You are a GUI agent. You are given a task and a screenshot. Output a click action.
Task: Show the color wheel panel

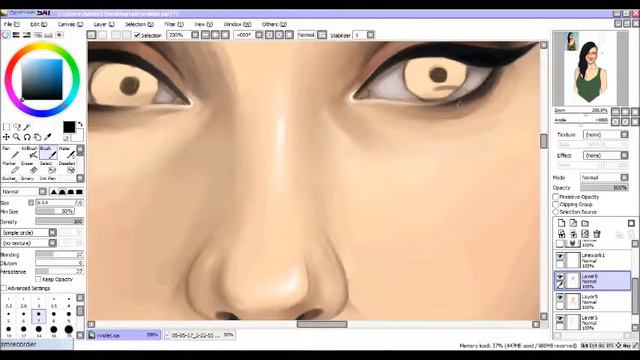5,35
